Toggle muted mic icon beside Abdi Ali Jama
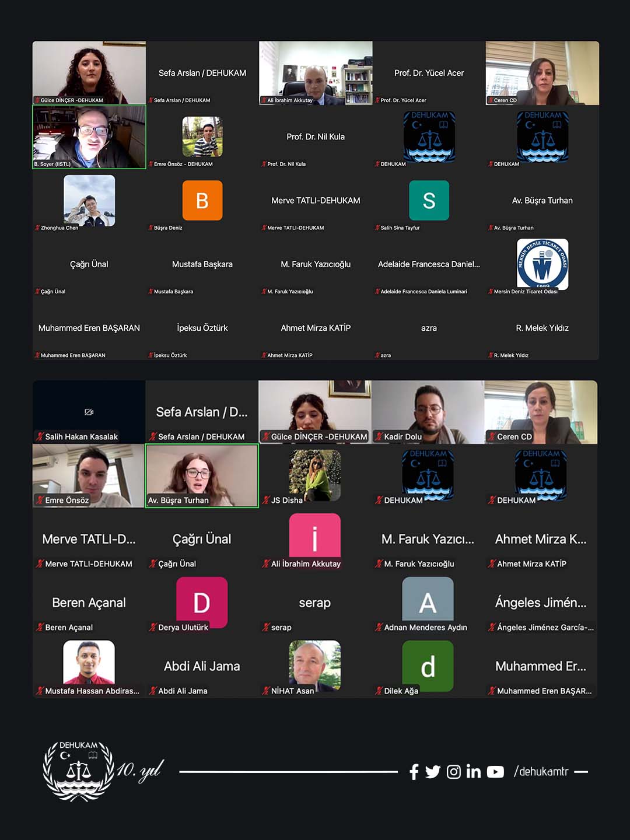630x840 pixels. 153,691
